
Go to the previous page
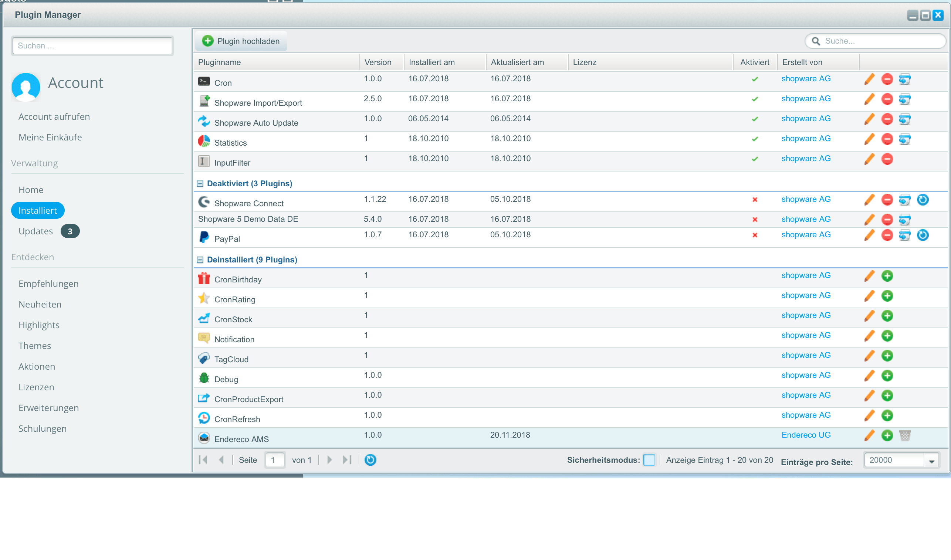(221, 460)
